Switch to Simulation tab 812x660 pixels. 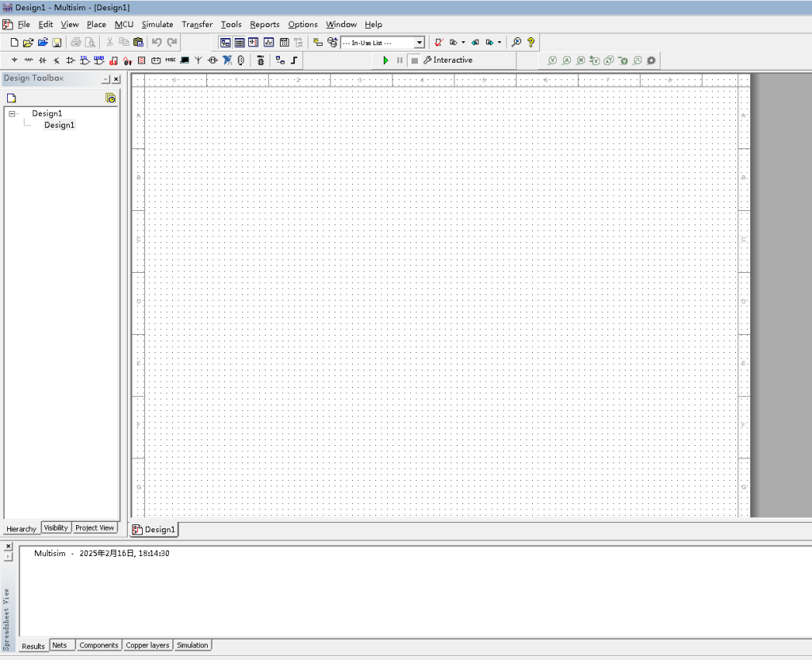192,645
